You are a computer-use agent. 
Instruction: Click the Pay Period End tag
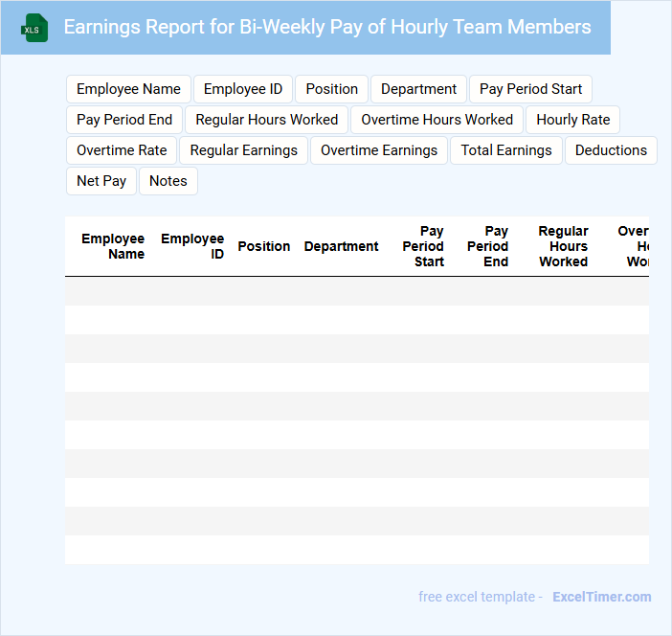(x=124, y=120)
